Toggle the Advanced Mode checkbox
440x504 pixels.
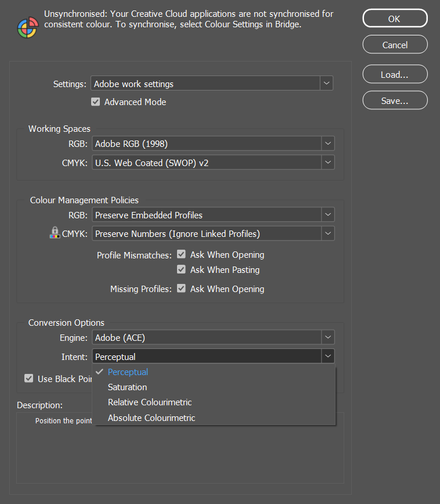pos(95,102)
